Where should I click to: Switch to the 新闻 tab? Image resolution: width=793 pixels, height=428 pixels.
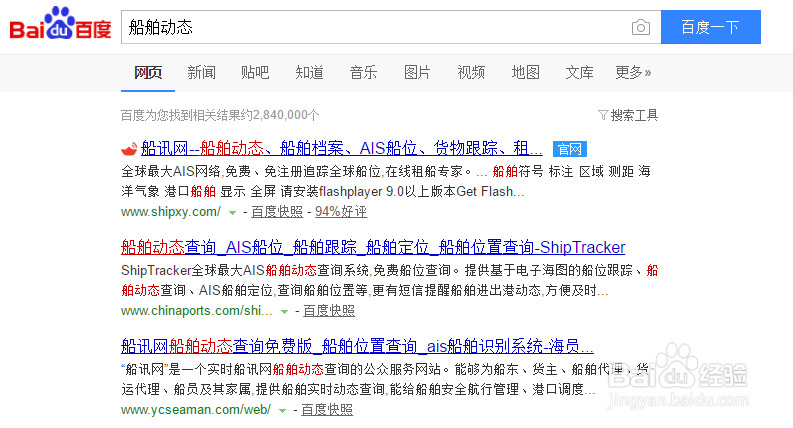(x=201, y=73)
